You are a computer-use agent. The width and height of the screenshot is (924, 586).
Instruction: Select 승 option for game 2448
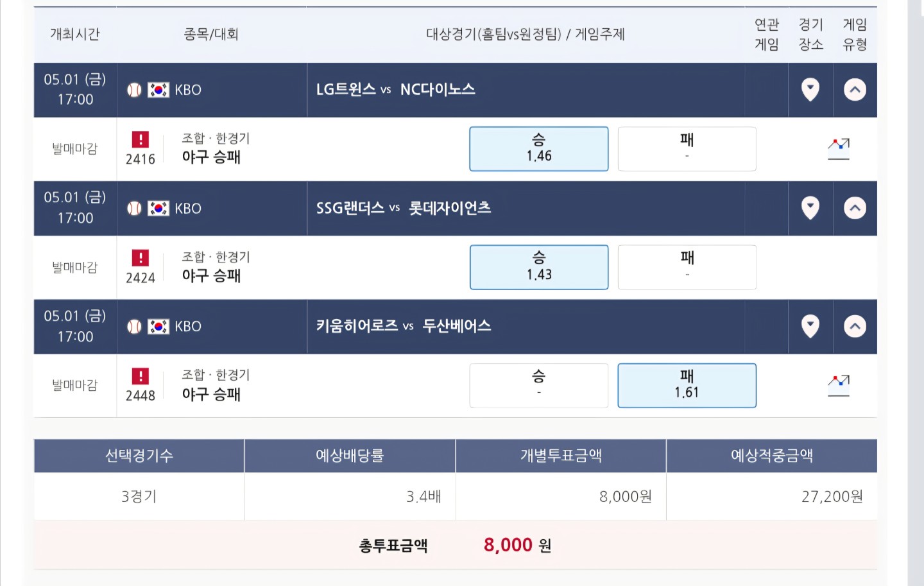pos(539,386)
